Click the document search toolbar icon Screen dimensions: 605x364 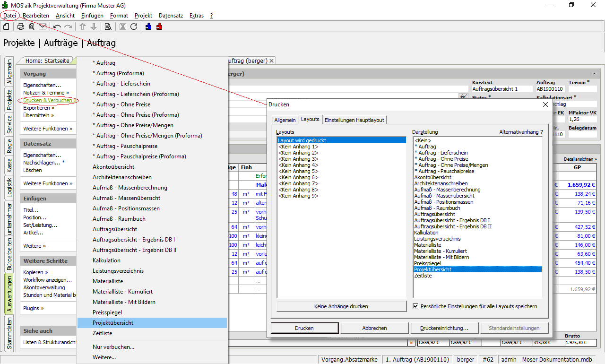point(108,26)
